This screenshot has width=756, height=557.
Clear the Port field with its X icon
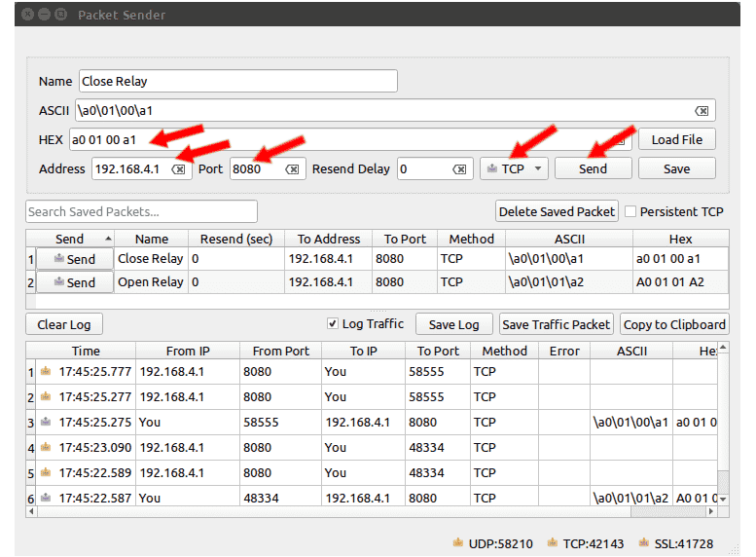[x=292, y=169]
